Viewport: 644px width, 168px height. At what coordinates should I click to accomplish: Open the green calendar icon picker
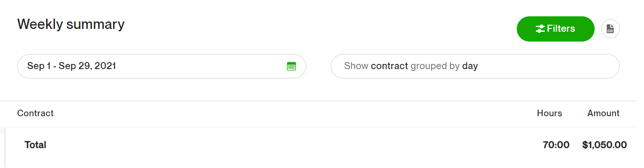click(x=291, y=66)
